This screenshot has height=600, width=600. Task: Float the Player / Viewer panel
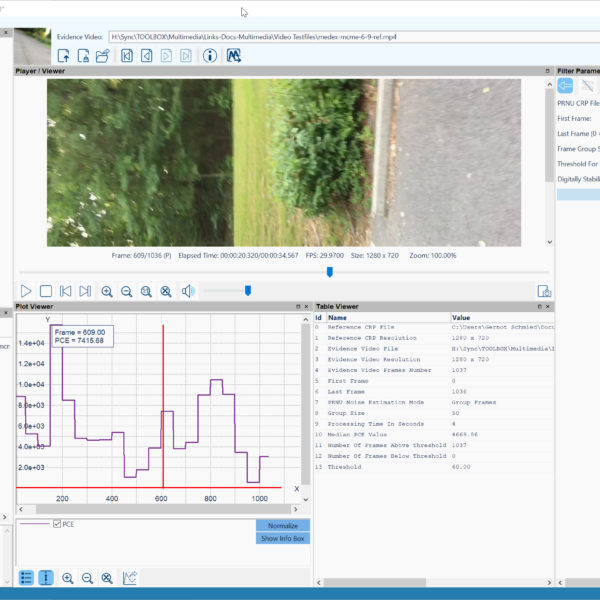[547, 71]
